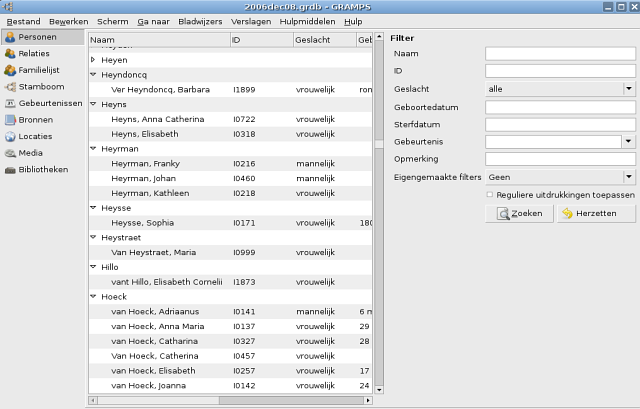Open the Familielijst sidebar icon
The image size is (640, 409).
[x=11, y=71]
